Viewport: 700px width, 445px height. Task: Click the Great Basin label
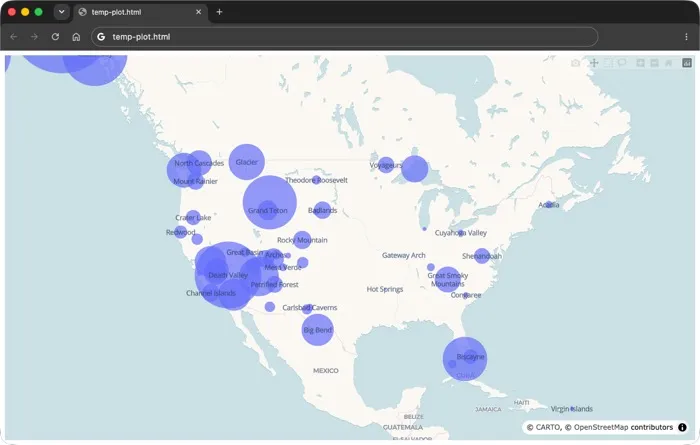[x=245, y=253]
